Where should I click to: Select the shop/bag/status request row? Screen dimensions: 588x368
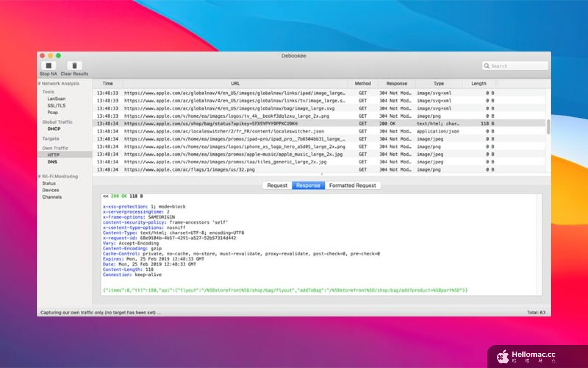coord(319,124)
